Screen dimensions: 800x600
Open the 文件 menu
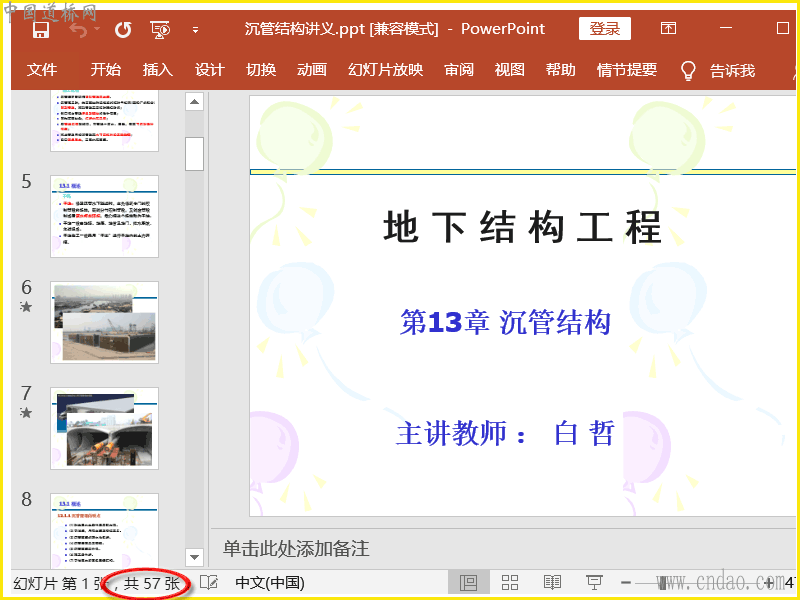tap(42, 70)
